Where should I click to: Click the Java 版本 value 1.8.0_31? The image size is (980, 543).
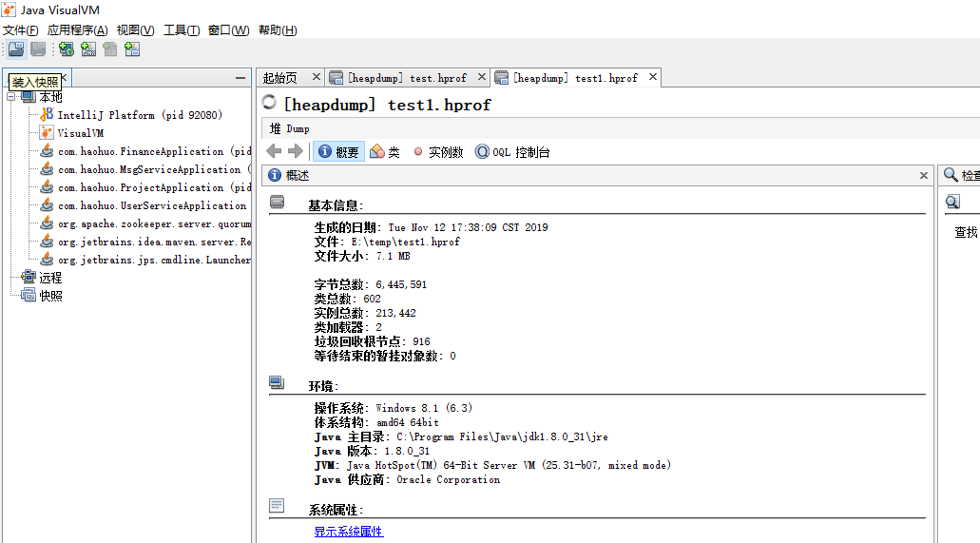coord(407,452)
